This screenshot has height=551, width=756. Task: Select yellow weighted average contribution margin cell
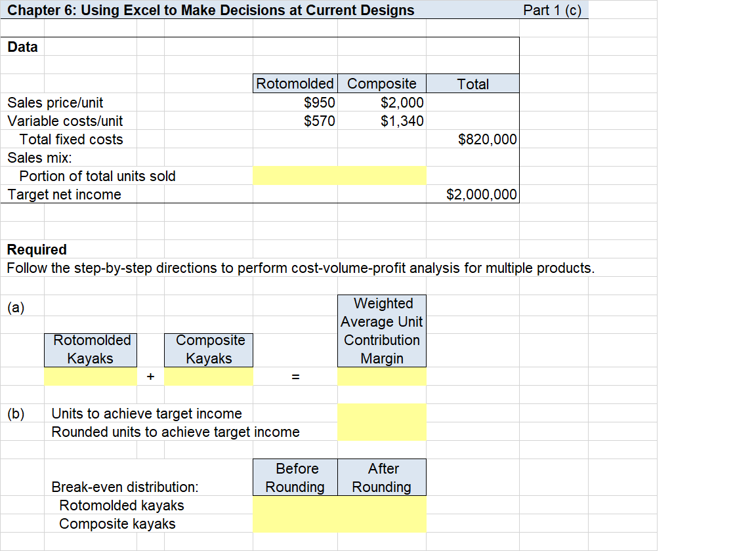point(382,377)
